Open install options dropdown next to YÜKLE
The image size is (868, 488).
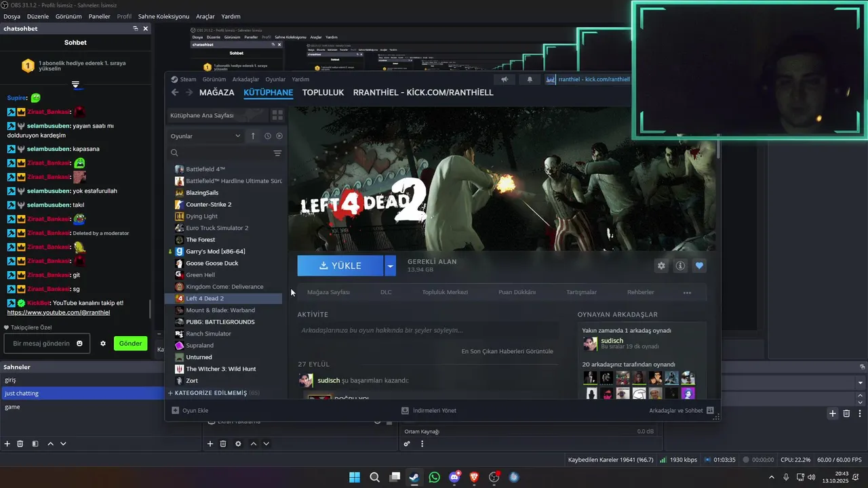[390, 266]
